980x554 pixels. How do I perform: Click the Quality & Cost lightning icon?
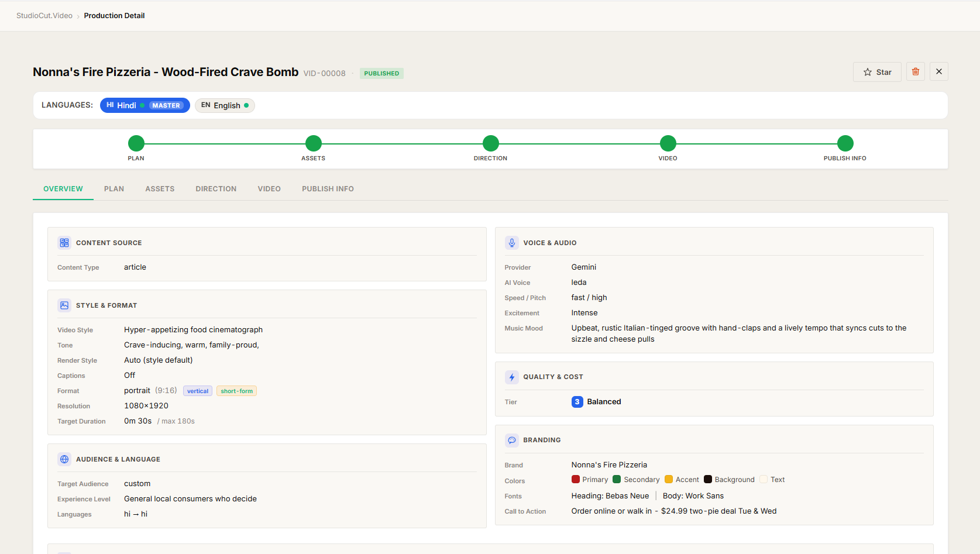(x=512, y=377)
